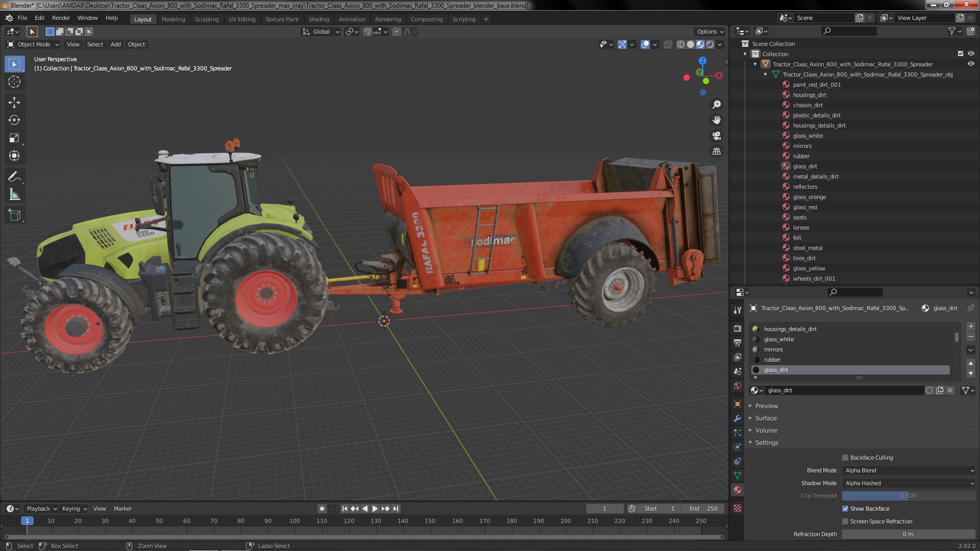Click the viewport zoom magnifier icon
The width and height of the screenshot is (980, 551).
(717, 105)
